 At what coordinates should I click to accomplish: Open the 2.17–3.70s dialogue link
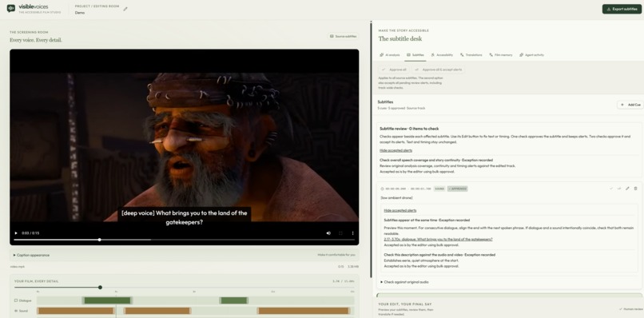click(438, 239)
